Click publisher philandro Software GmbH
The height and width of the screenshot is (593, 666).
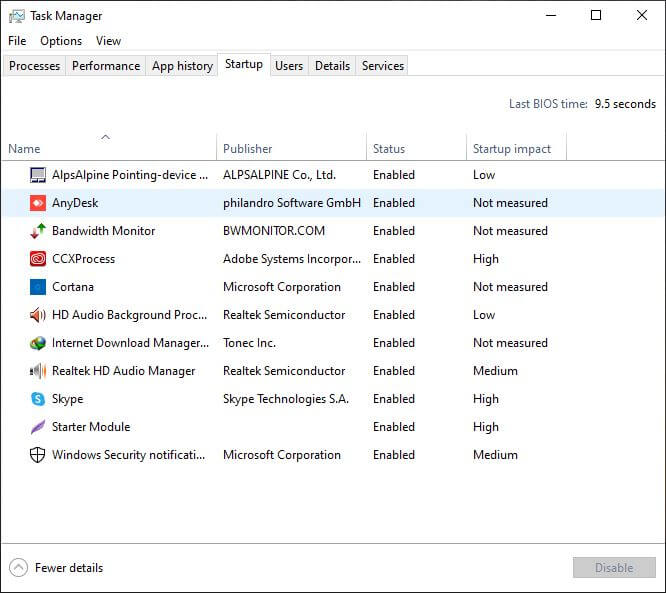[292, 203]
